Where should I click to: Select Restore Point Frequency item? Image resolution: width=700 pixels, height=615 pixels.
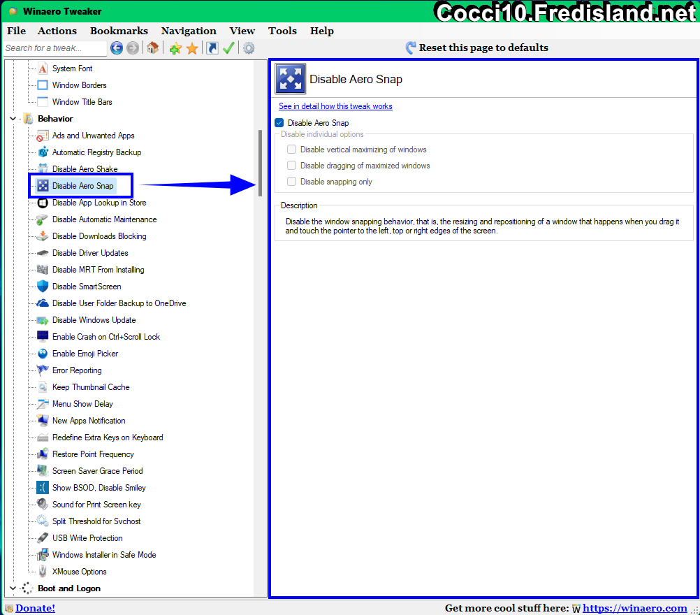(x=93, y=454)
